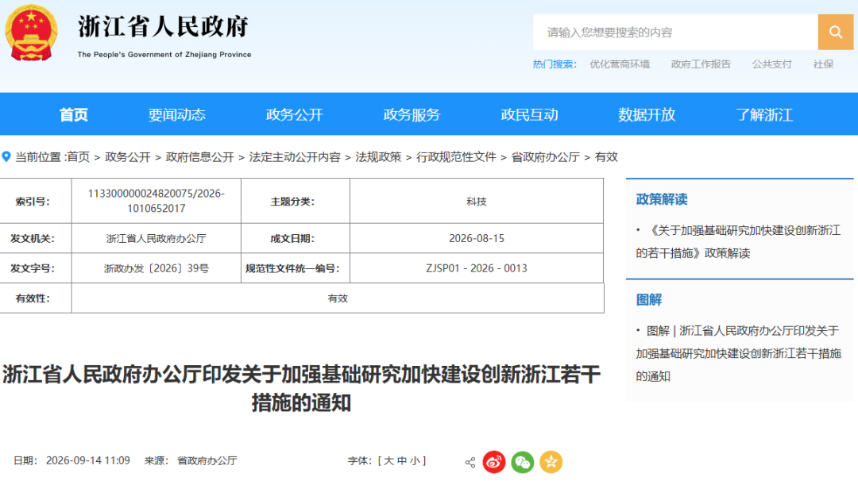The width and height of the screenshot is (858, 504).
Task: Go to 首页 in the breadcrumb
Action: coord(78,157)
